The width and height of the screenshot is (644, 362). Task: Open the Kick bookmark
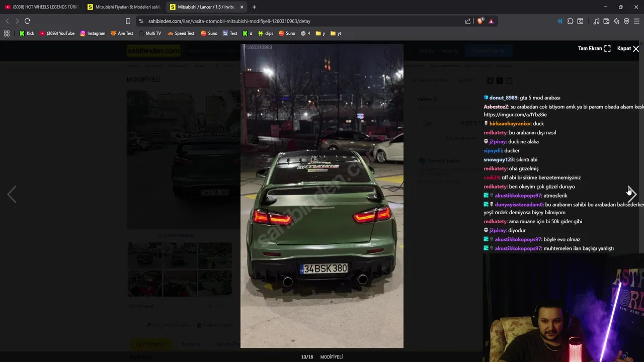pyautogui.click(x=27, y=33)
